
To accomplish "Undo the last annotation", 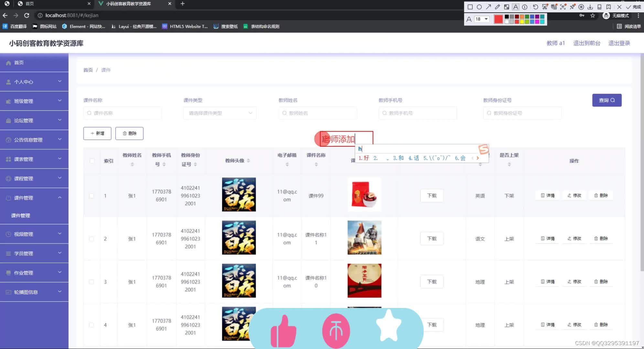I will point(535,7).
